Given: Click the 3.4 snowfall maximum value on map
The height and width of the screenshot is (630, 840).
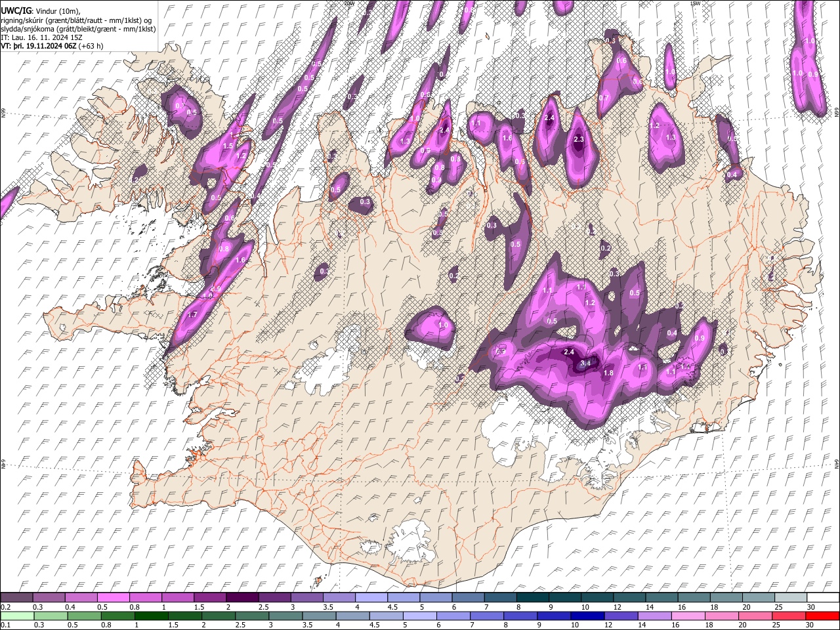Looking at the screenshot, I should pyautogui.click(x=587, y=362).
